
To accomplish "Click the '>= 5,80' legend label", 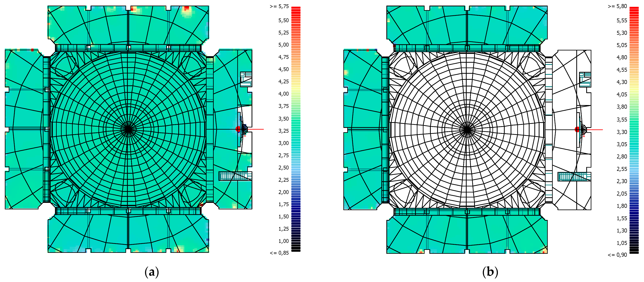I will click(617, 7).
